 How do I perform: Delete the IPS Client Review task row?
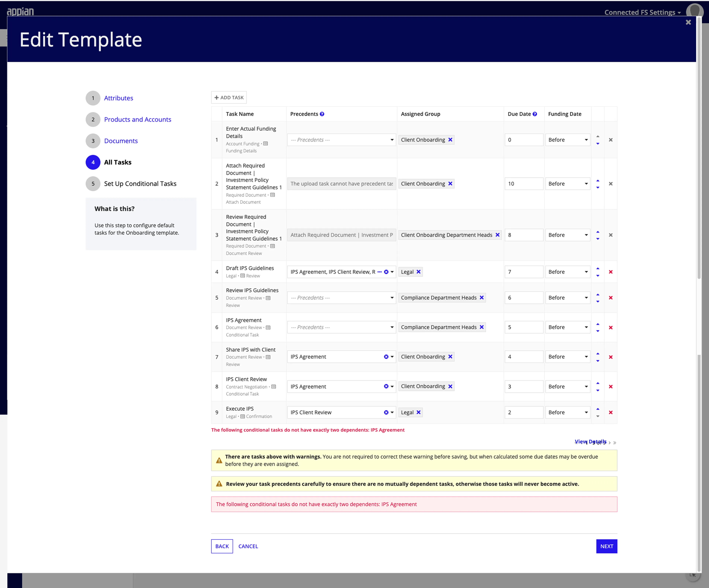(610, 387)
